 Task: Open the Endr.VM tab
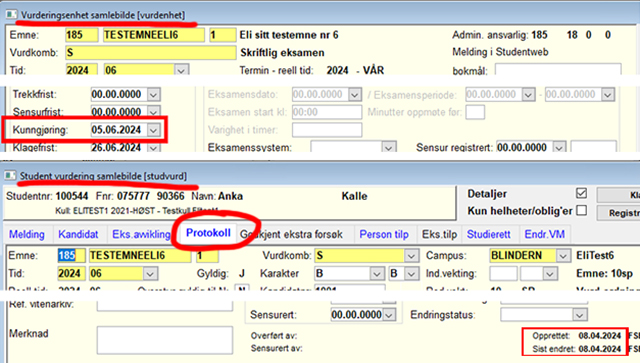pos(544,234)
